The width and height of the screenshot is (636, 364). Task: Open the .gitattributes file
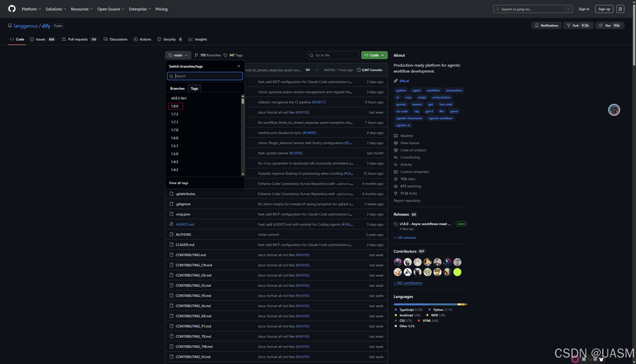coord(185,194)
